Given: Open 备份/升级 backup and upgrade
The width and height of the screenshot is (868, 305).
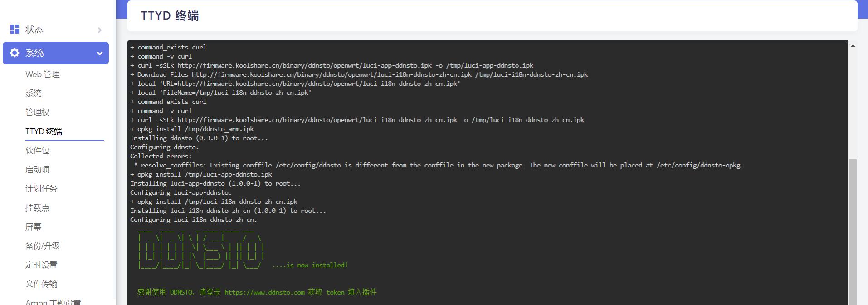Looking at the screenshot, I should point(43,246).
